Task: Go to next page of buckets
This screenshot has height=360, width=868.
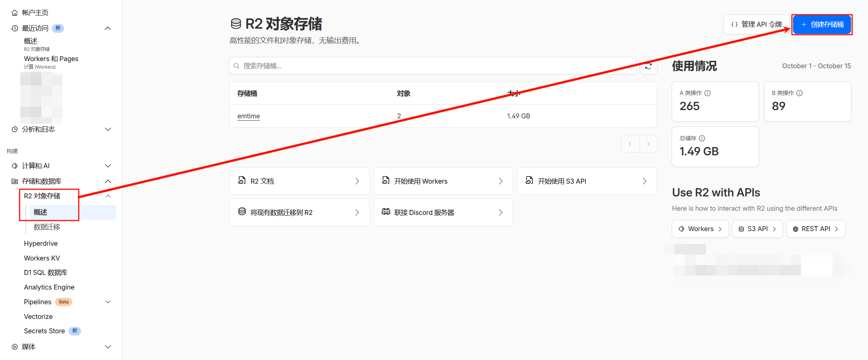Action: coord(648,144)
